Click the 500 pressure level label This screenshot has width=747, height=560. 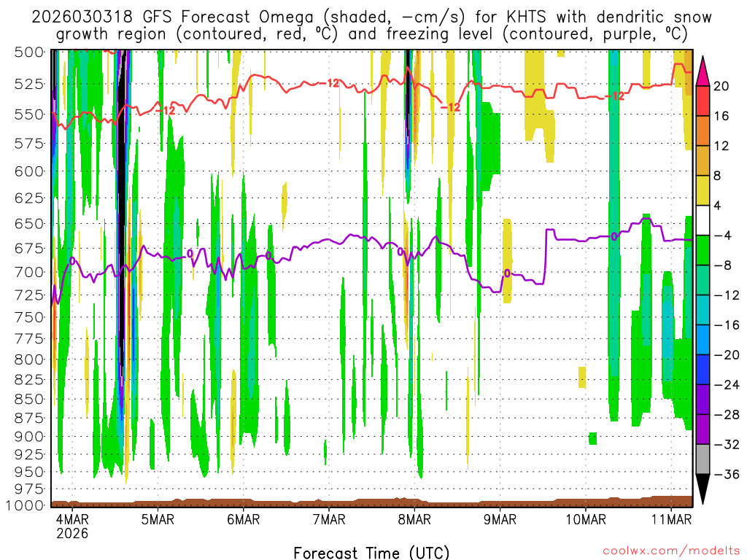point(29,52)
